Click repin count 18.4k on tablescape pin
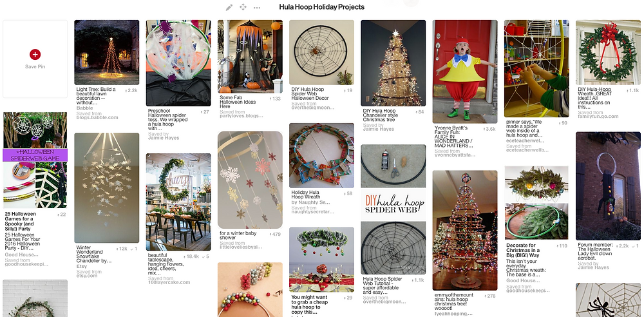 (x=192, y=256)
